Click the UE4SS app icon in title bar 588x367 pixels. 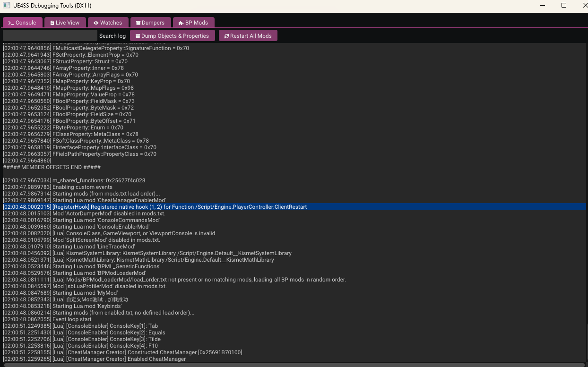pyautogui.click(x=7, y=5)
